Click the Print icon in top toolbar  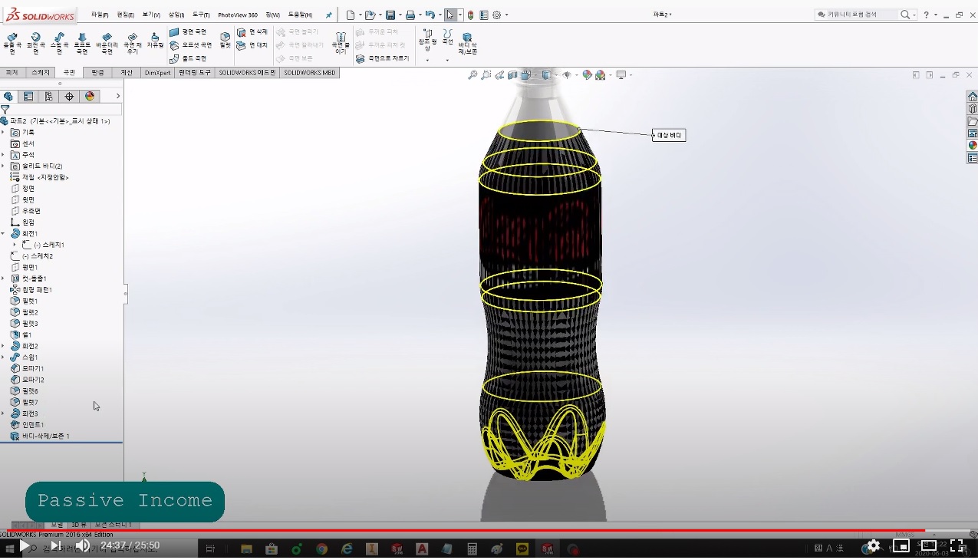[410, 15]
